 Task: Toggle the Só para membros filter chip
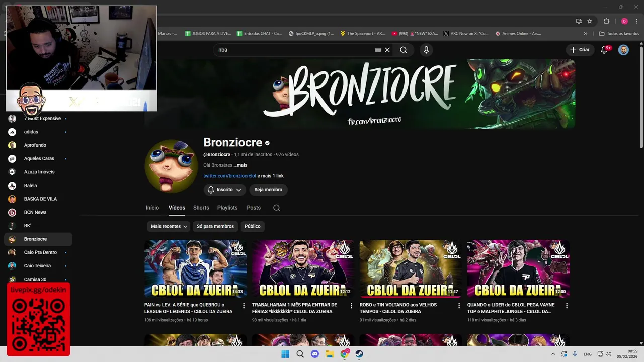(x=215, y=226)
